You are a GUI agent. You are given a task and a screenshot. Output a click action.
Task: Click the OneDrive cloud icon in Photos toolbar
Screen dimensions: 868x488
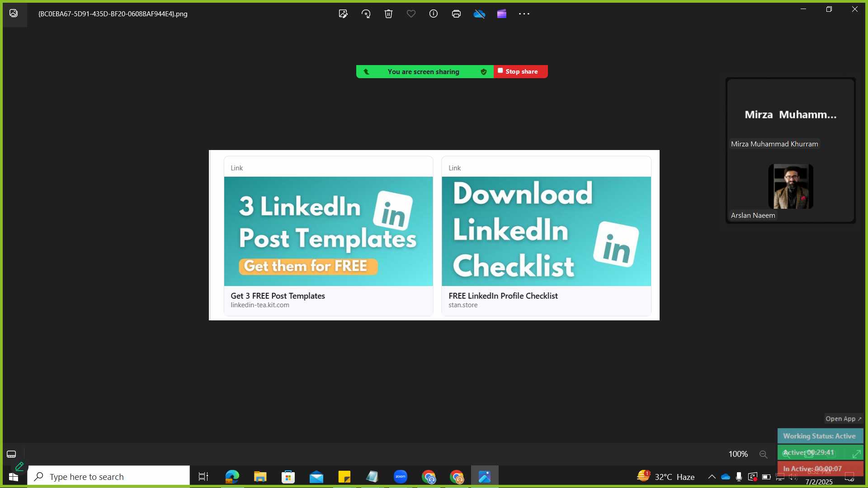pyautogui.click(x=479, y=14)
